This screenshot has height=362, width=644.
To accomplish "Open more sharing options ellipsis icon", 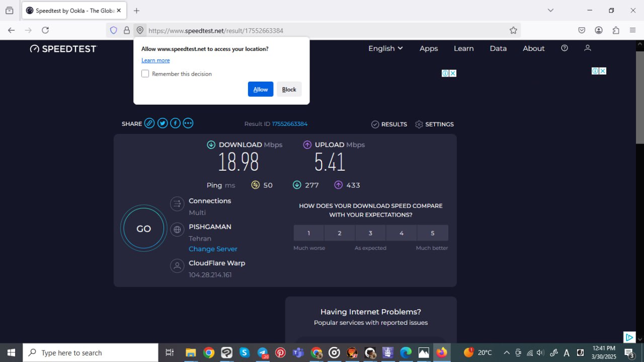I will coord(188,123).
